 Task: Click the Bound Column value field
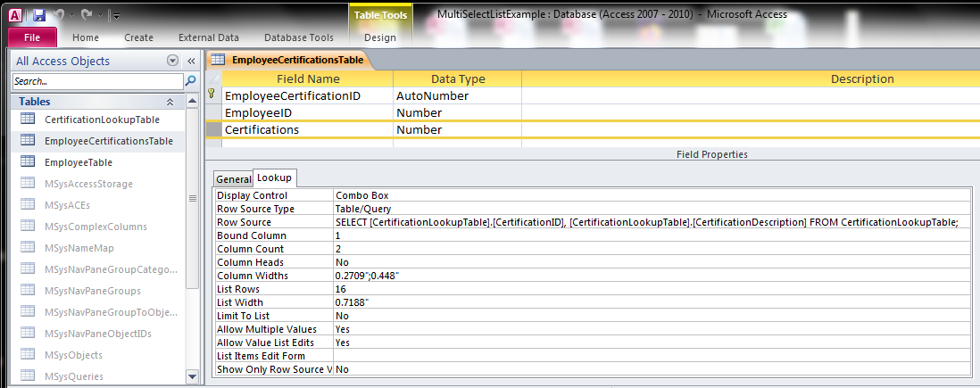coord(652,235)
